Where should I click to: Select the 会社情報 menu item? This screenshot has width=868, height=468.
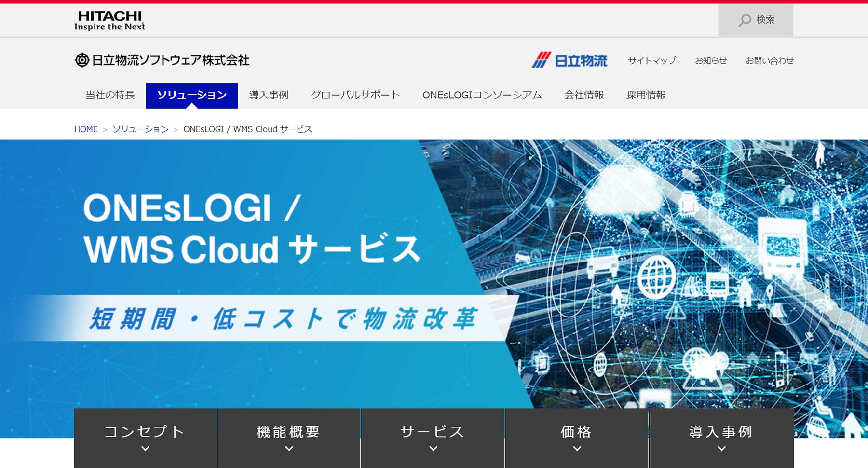point(584,95)
